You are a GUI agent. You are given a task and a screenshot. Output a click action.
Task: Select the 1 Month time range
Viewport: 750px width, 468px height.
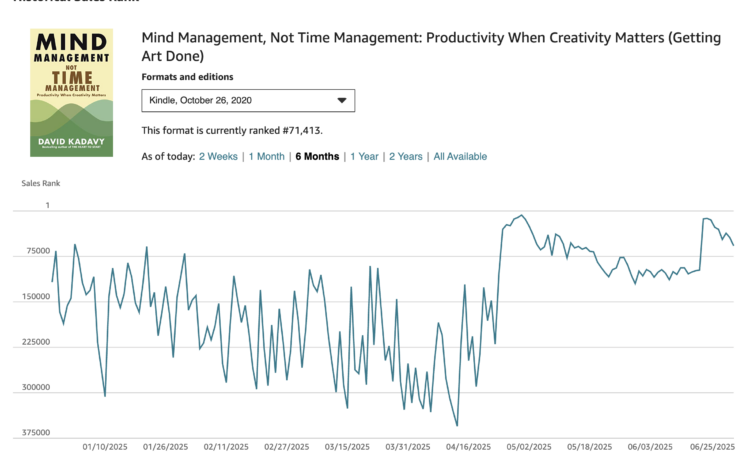[266, 156]
